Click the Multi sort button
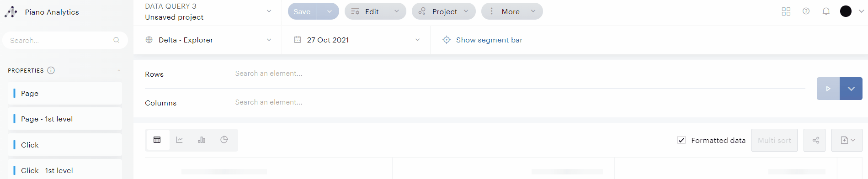Image resolution: width=868 pixels, height=179 pixels. [x=774, y=140]
